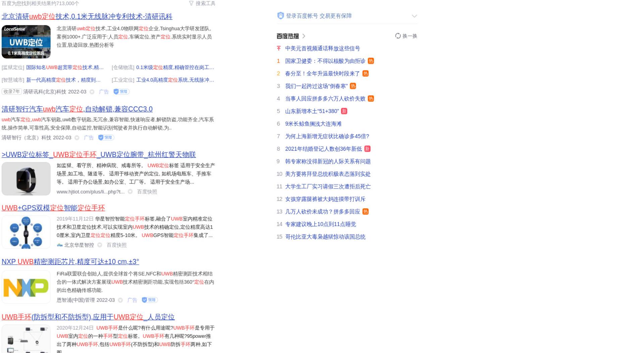
Task: Open hot search 当事人回应拼多多六万人砍价失败
Action: pyautogui.click(x=325, y=99)
